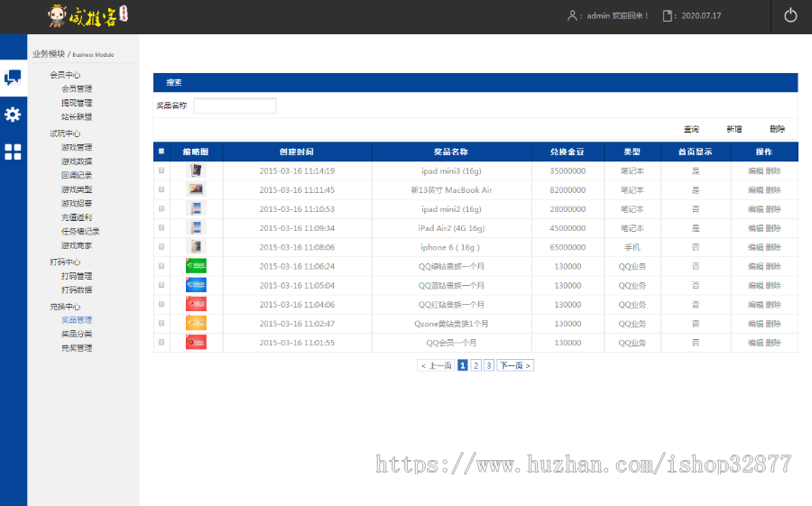Open 充值返利 in sidebar
812x506 pixels.
(77, 217)
